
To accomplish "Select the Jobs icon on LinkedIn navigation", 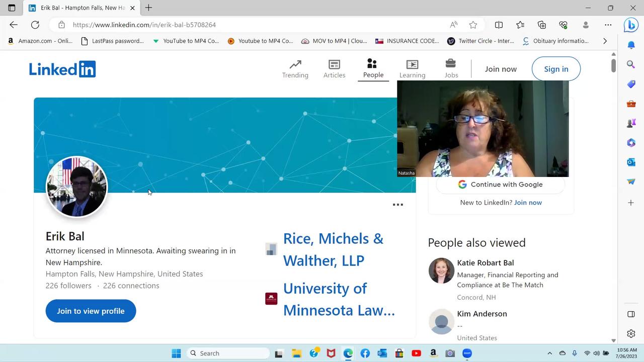I will coord(451,68).
